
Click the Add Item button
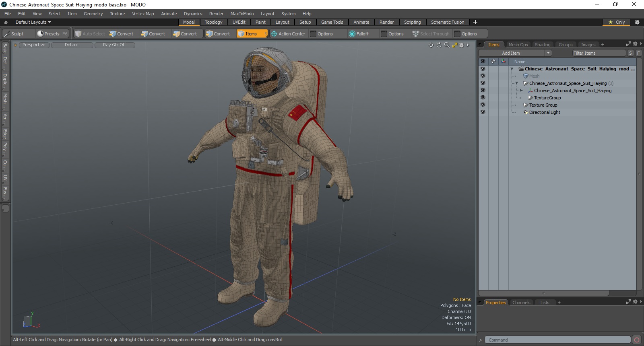click(511, 53)
